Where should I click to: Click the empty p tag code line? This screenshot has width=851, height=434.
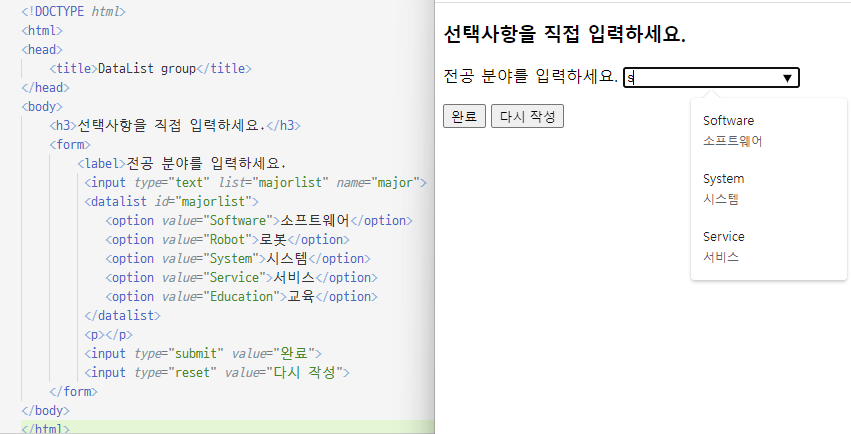pyautogui.click(x=109, y=334)
